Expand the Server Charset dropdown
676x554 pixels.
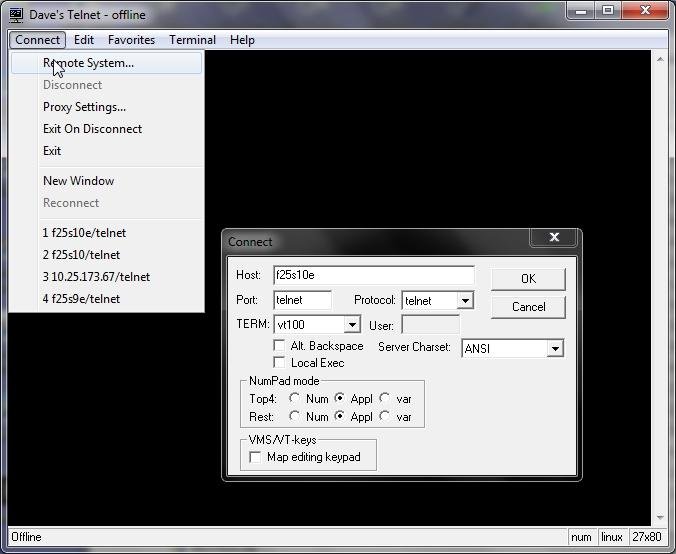pyautogui.click(x=555, y=348)
